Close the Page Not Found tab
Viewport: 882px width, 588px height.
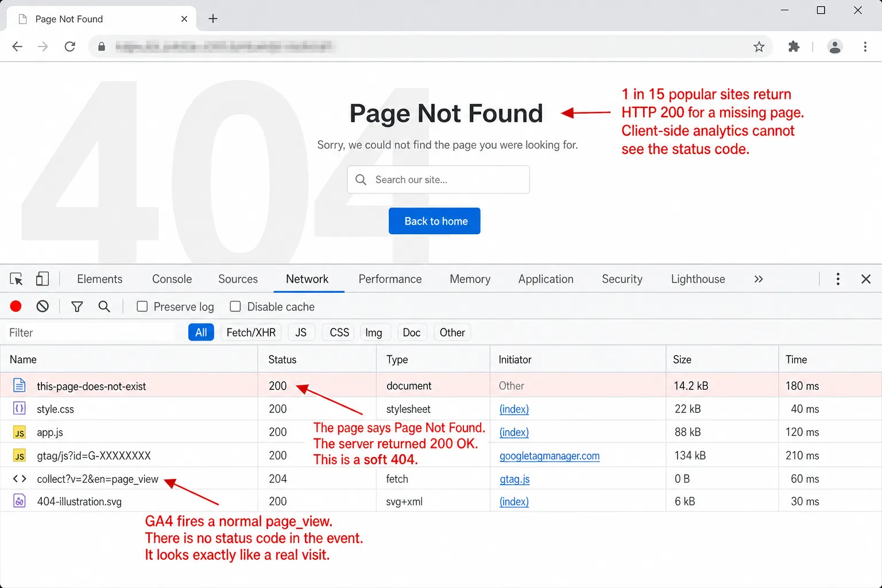[184, 19]
